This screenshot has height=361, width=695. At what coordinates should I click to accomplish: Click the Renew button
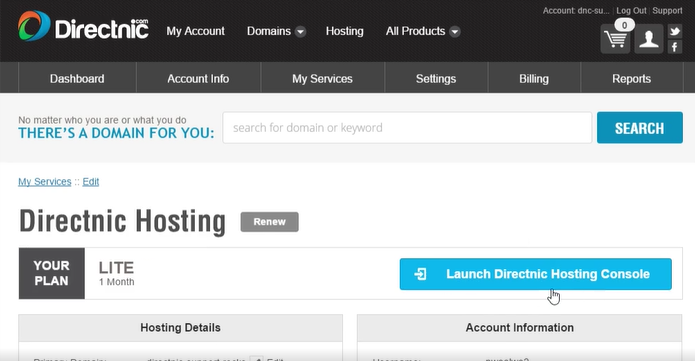pyautogui.click(x=269, y=222)
